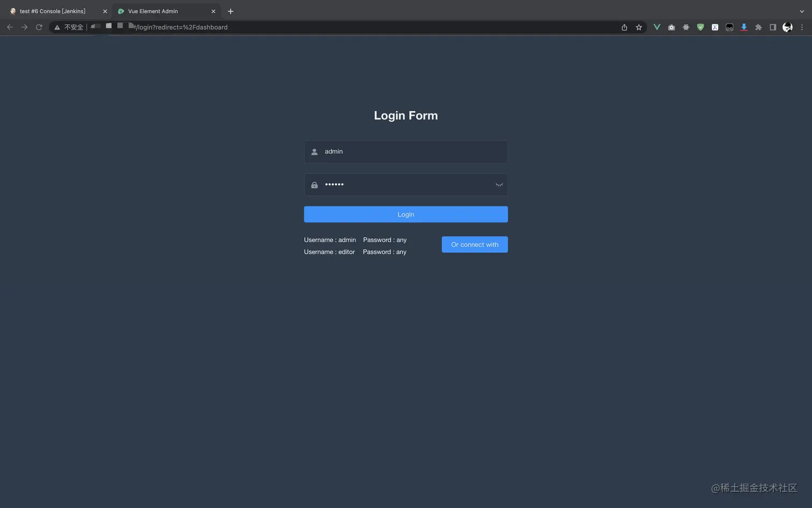Open the two-eyed mask extension icon

point(729,27)
